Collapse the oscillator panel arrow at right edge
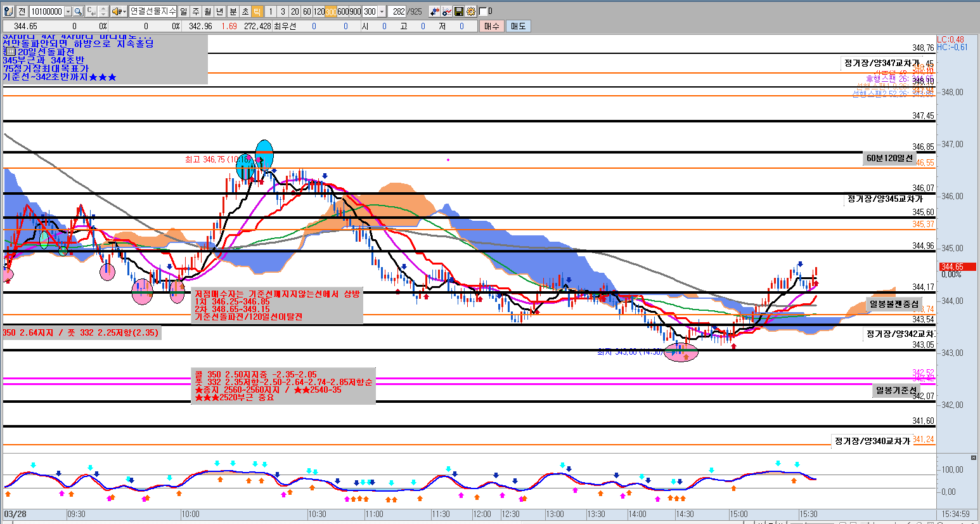The image size is (980, 524). (x=974, y=457)
